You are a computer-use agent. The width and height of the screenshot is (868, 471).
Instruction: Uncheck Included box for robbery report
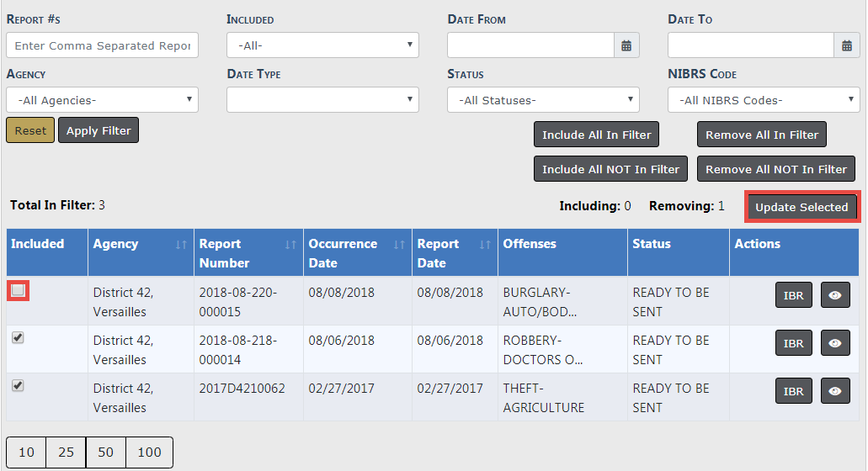(19, 337)
